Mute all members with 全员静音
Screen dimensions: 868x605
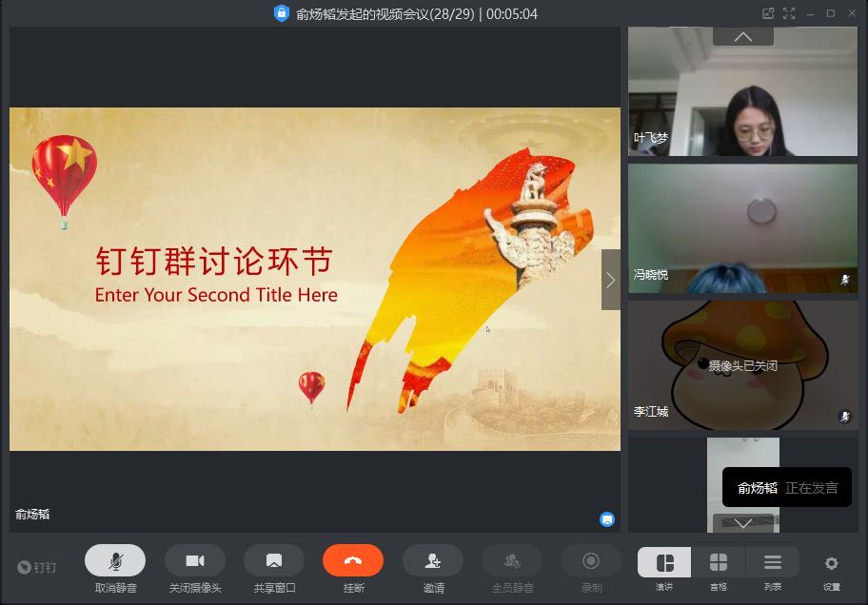pos(512,560)
